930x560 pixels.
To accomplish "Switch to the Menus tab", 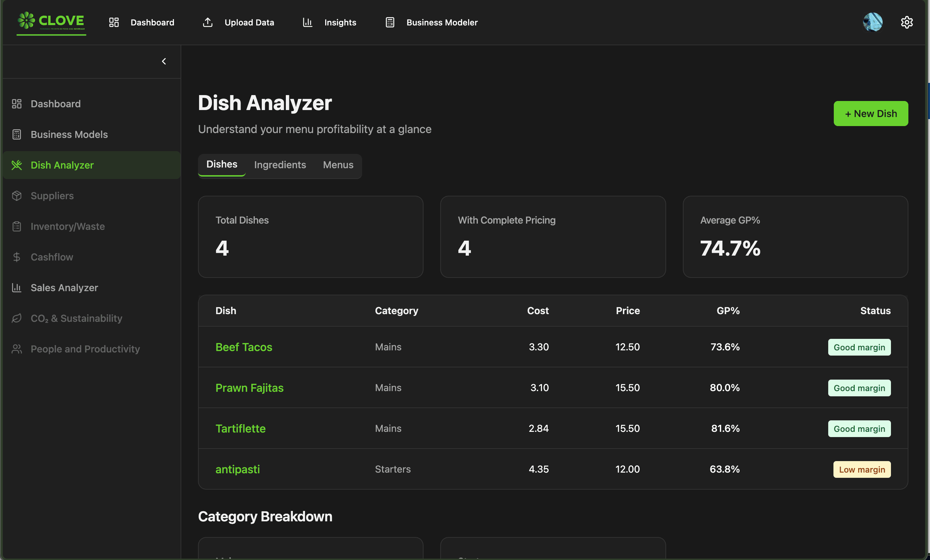I will [338, 165].
